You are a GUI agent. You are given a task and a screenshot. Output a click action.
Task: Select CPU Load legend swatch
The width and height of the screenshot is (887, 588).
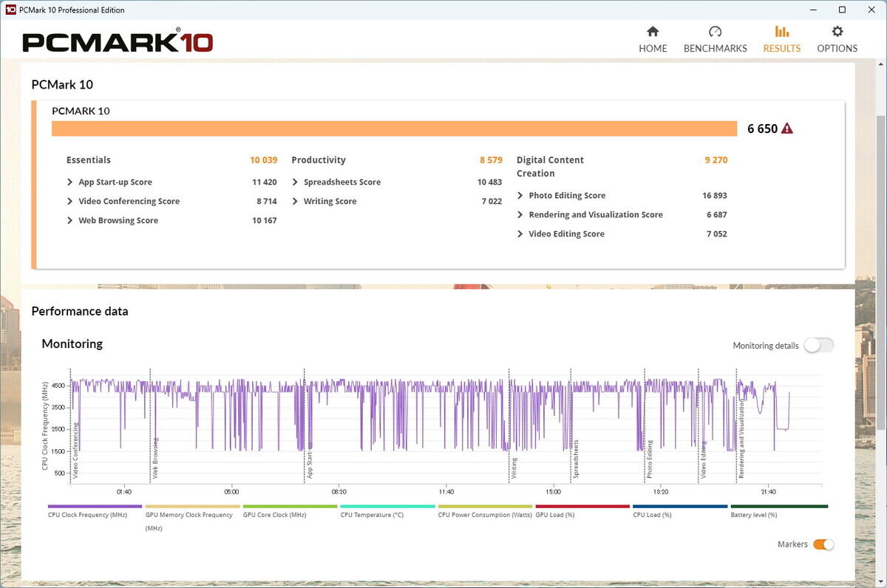pos(680,507)
